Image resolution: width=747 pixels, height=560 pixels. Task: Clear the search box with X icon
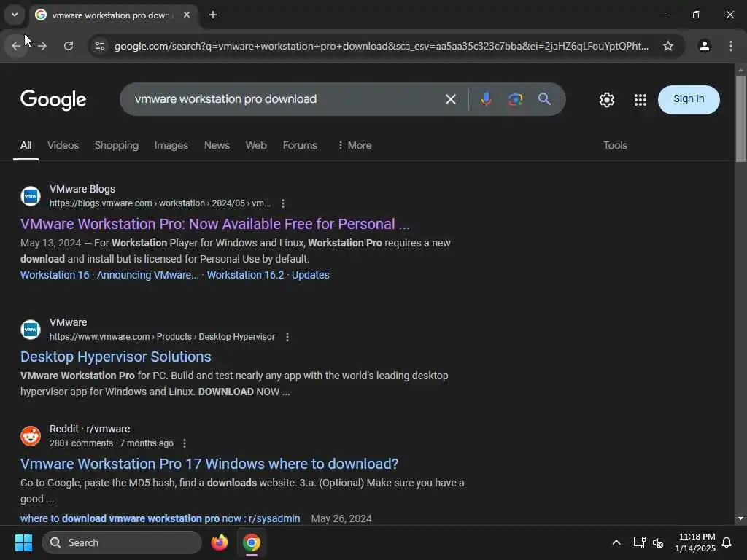[x=451, y=99]
